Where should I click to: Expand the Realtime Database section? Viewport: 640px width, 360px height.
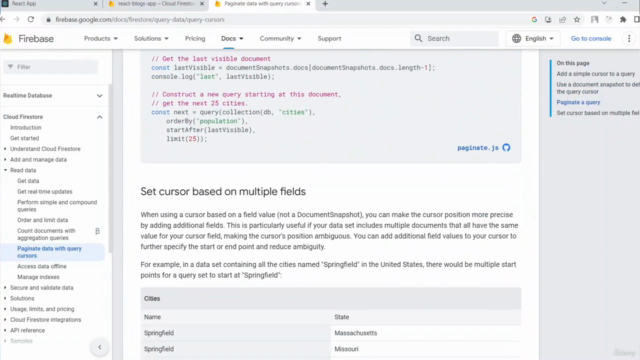[x=100, y=96]
